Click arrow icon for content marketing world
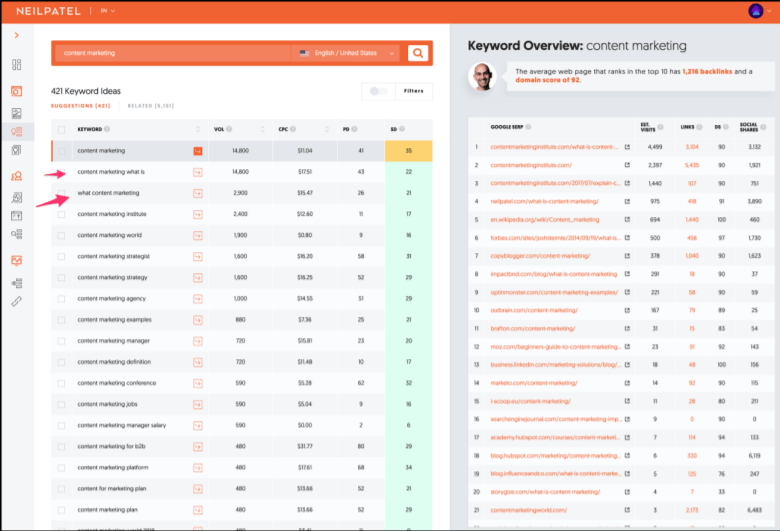This screenshot has height=531, width=780. click(197, 235)
